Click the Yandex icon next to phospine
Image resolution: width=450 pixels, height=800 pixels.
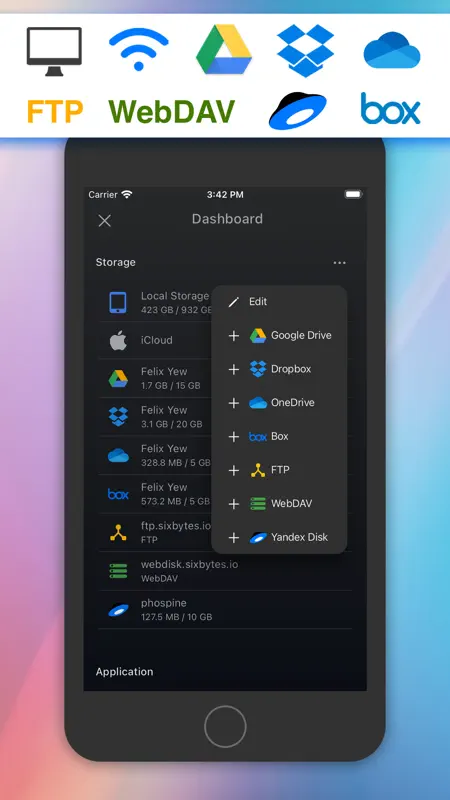pyautogui.click(x=118, y=610)
